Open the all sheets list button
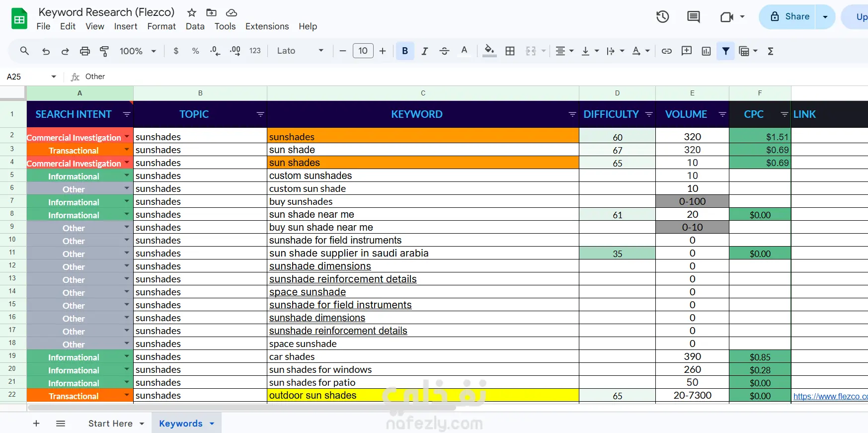The width and height of the screenshot is (868, 433). tap(61, 424)
